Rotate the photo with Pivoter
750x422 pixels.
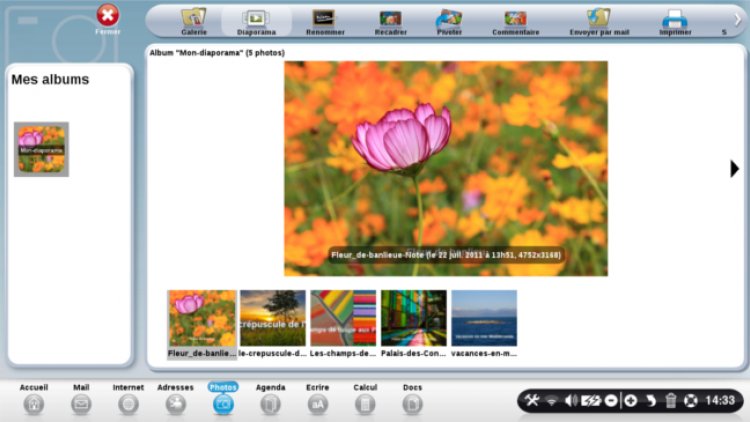coord(449,20)
